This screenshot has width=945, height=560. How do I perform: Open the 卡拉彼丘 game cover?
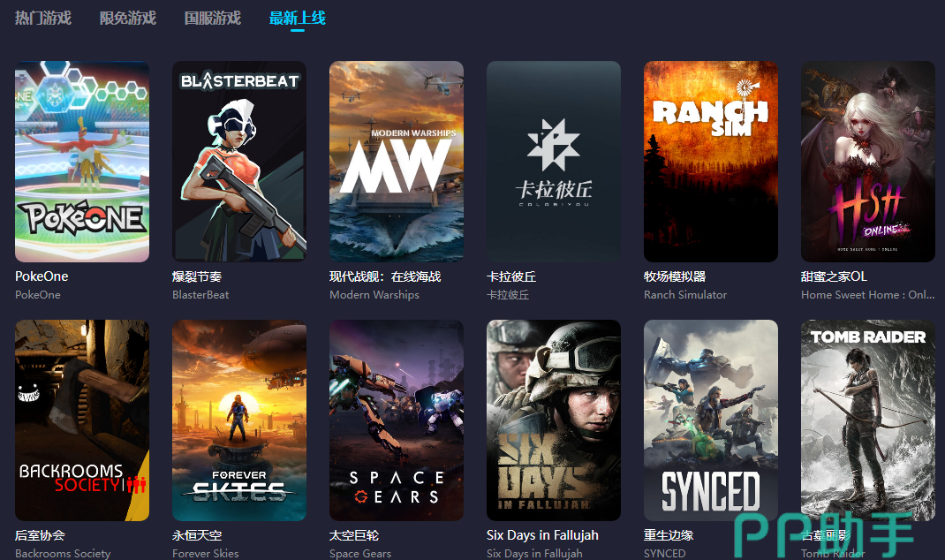click(x=554, y=162)
